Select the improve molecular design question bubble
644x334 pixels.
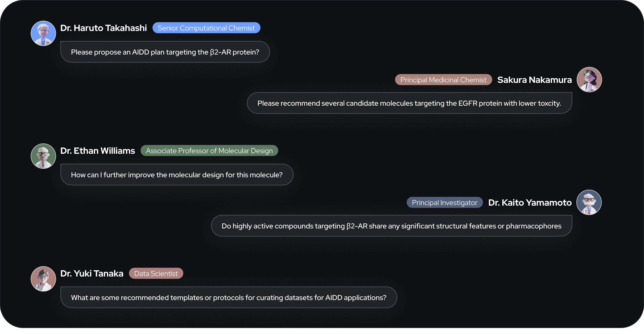[x=177, y=175]
